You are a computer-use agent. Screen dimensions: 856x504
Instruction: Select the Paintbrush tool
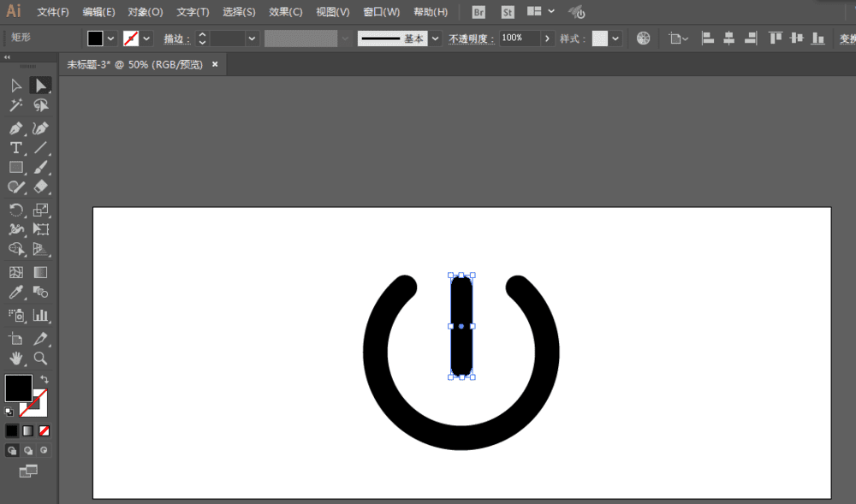point(40,168)
